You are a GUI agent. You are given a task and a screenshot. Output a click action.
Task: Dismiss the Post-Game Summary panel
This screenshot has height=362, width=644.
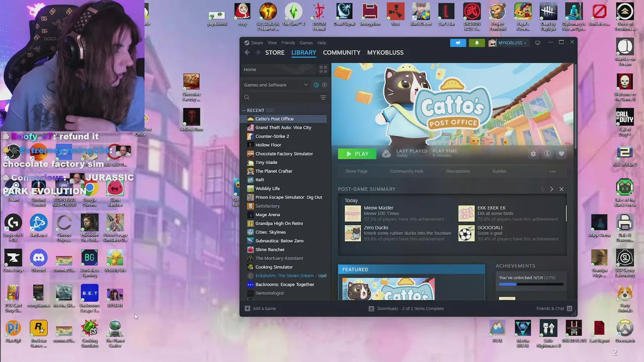click(x=561, y=189)
